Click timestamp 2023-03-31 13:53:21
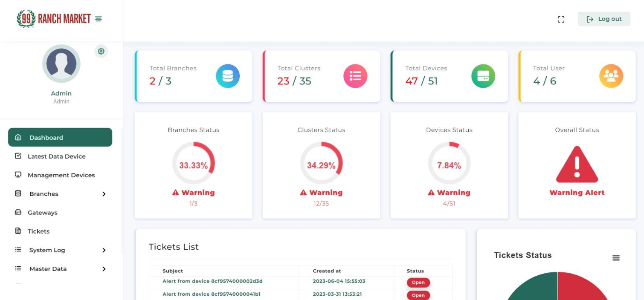Image resolution: width=644 pixels, height=300 pixels. pyautogui.click(x=337, y=294)
